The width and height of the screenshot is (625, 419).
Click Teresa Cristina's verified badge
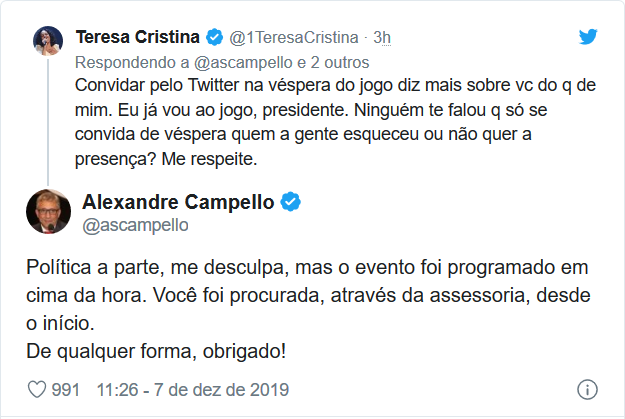click(x=214, y=38)
